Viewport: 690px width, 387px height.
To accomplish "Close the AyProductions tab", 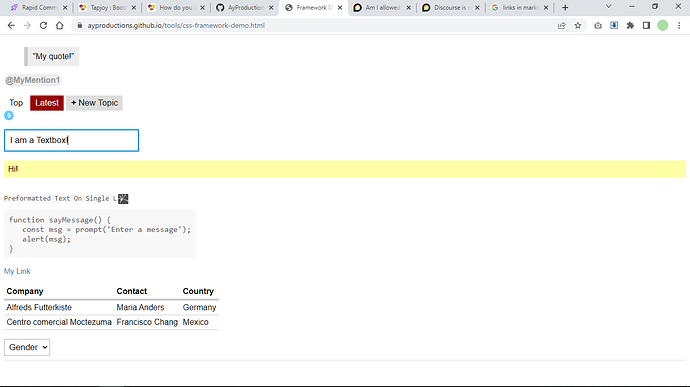I will (x=271, y=7).
